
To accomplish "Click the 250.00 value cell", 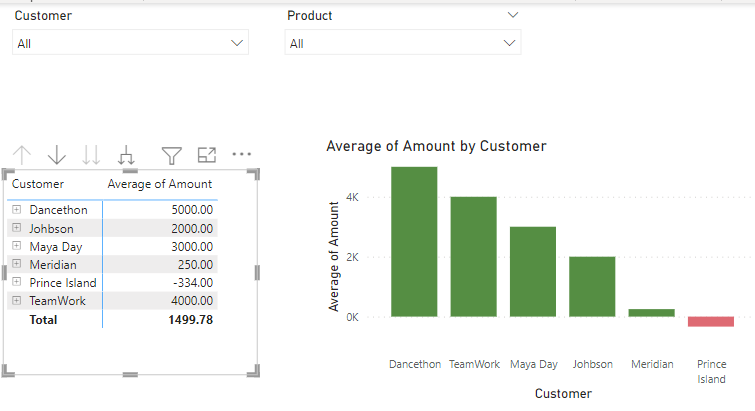I will tap(195, 265).
